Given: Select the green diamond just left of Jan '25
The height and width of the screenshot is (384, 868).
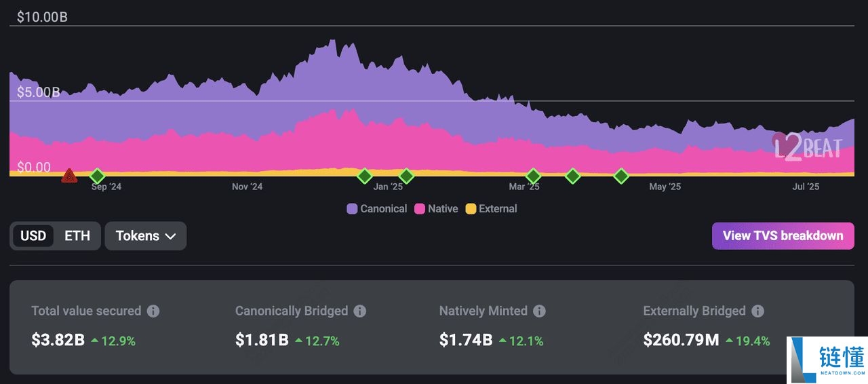Looking at the screenshot, I should 365,176.
